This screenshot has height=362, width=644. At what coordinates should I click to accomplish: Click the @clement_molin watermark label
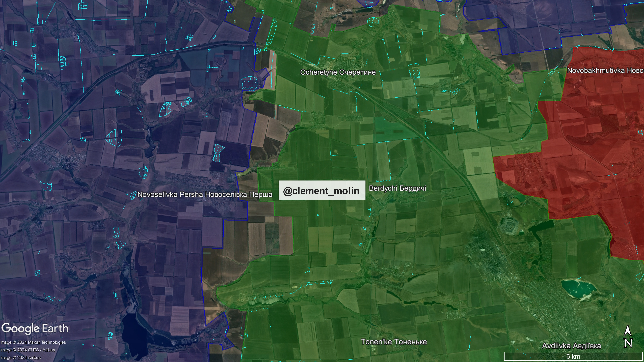coord(322,191)
